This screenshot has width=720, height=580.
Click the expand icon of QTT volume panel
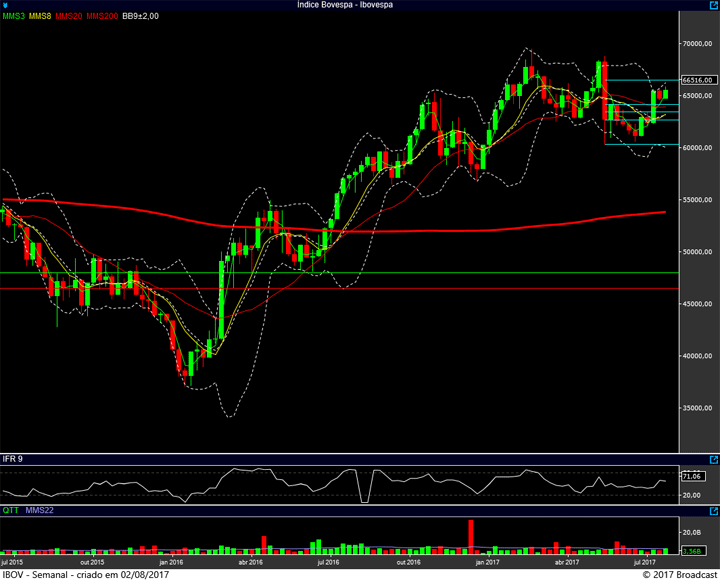tap(713, 510)
